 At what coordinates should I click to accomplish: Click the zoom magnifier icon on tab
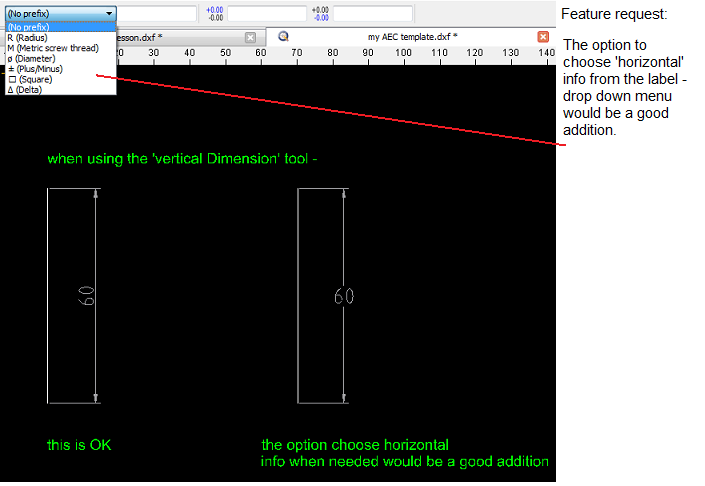click(x=283, y=36)
